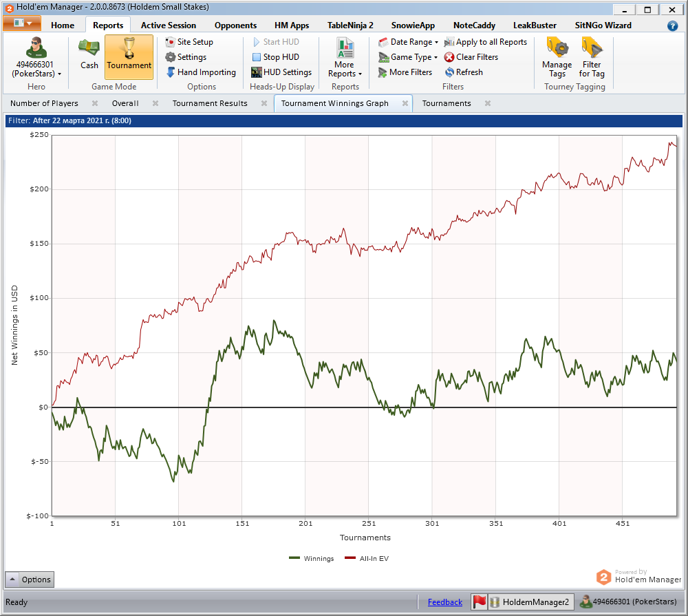Click the filter description bar

[343, 120]
